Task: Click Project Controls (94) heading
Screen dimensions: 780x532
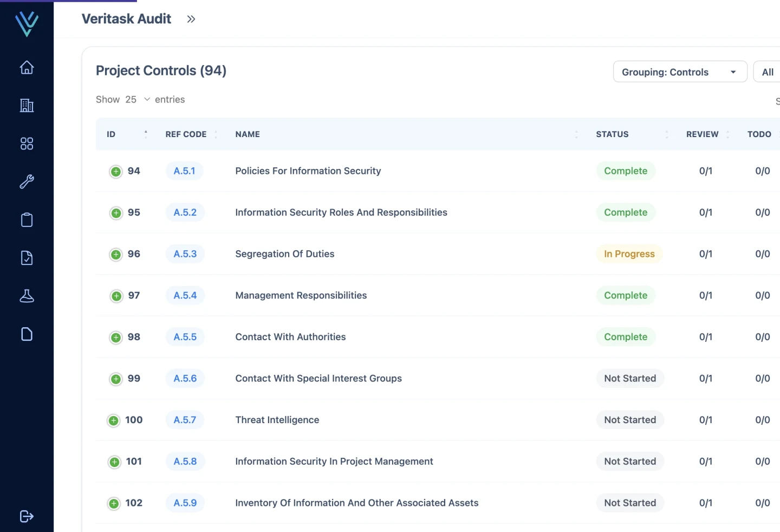Action: click(x=161, y=71)
